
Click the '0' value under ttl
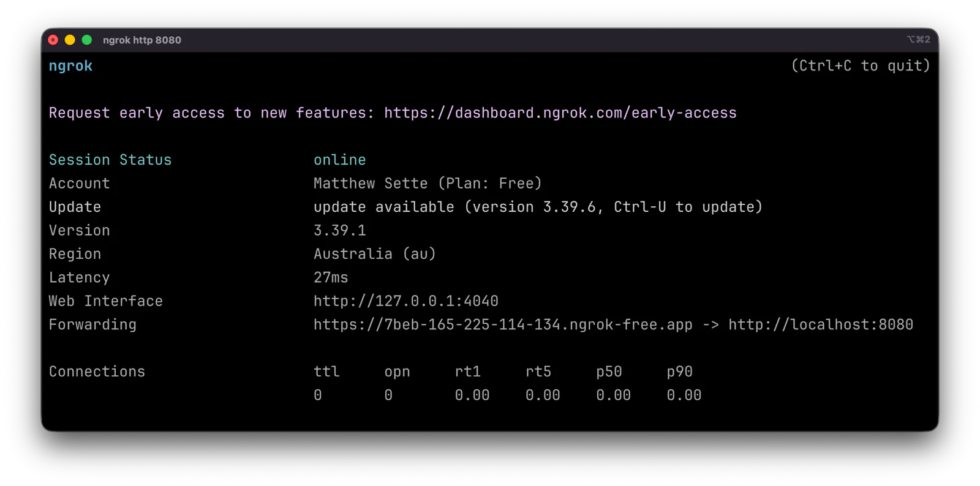318,395
